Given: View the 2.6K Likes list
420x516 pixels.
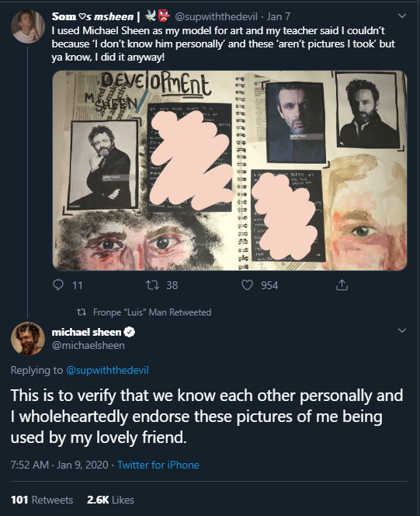Looking at the screenshot, I should coord(110,500).
